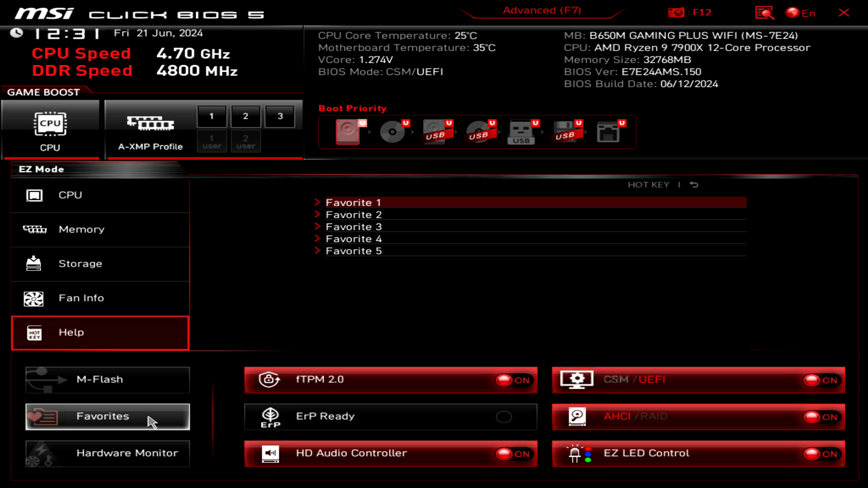Click the F12 screenshot key label
868x488 pixels.
(x=702, y=12)
